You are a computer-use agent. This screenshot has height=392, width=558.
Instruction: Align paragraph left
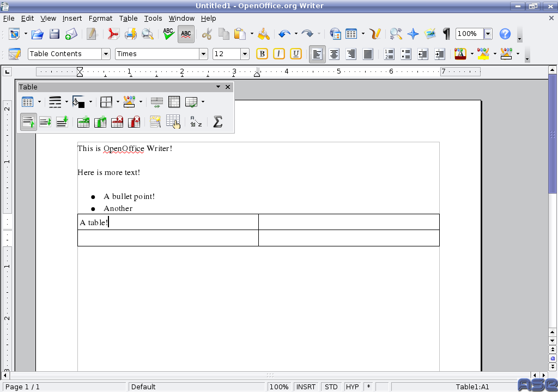coord(317,54)
